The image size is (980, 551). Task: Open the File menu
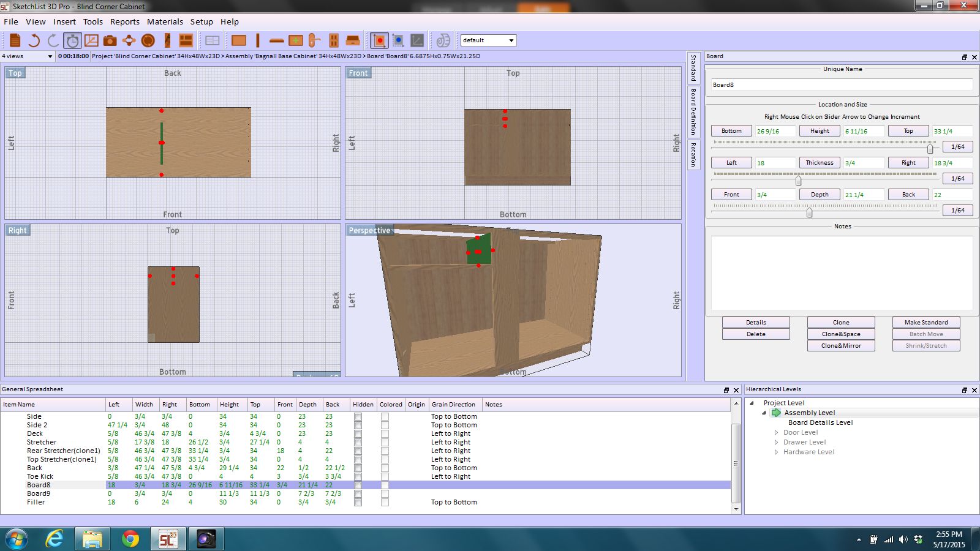coord(11,21)
